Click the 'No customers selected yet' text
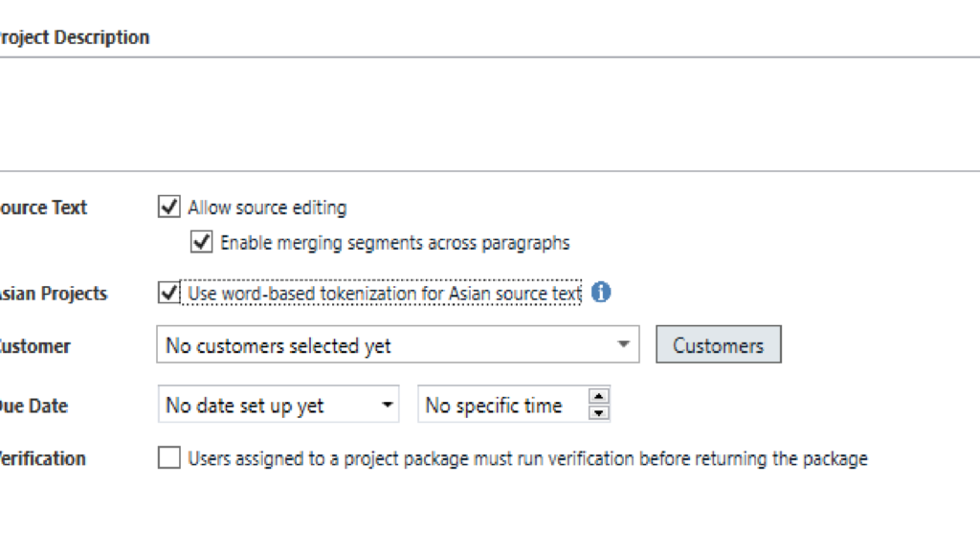 (x=278, y=346)
